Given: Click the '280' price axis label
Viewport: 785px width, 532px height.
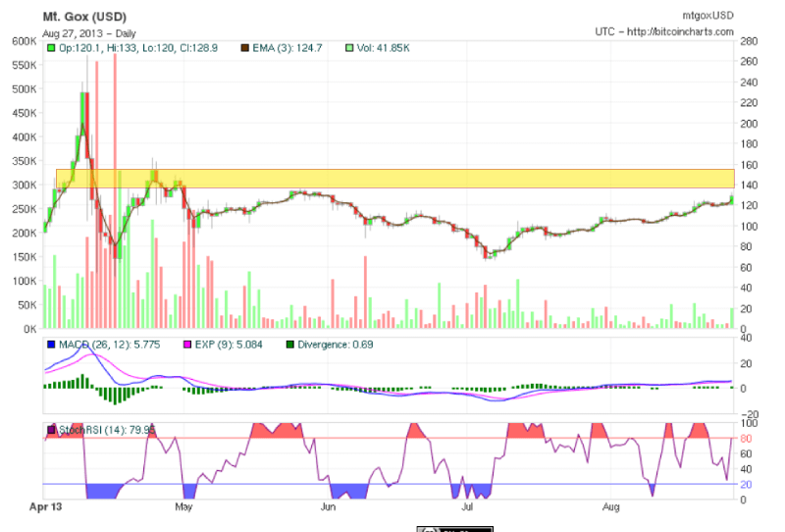Looking at the screenshot, I should 749,41.
